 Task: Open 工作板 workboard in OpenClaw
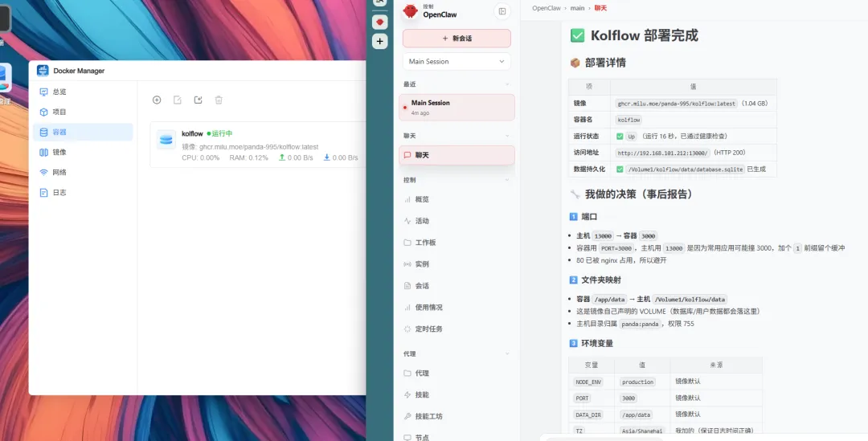457,243
